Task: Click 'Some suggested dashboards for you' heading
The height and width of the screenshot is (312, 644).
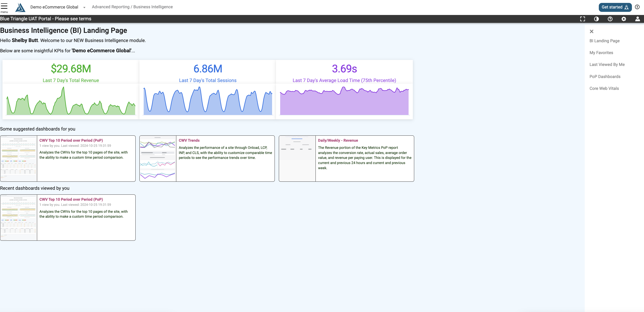Action: coord(38,129)
